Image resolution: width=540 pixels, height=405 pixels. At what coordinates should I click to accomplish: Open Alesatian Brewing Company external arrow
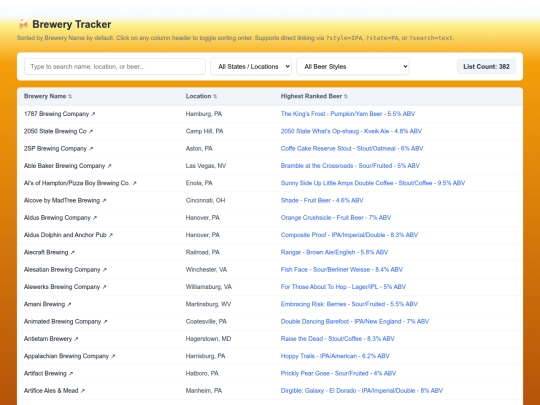pyautogui.click(x=105, y=270)
